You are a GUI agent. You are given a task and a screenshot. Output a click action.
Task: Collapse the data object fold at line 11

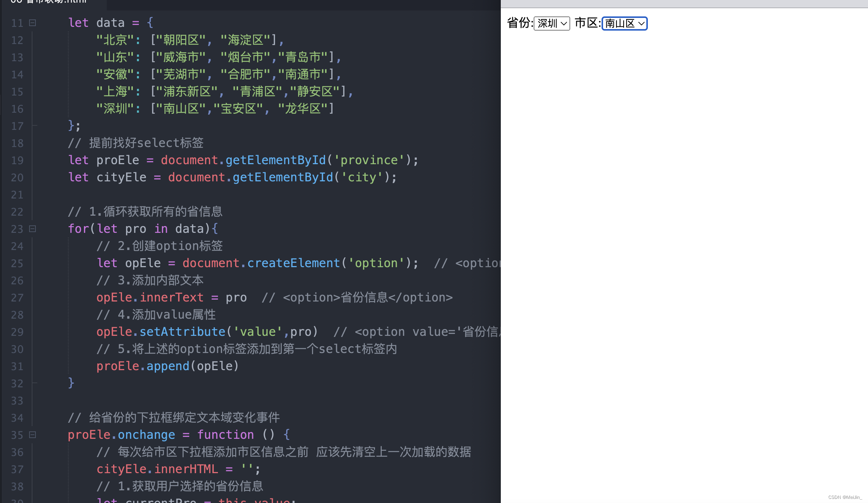pos(32,23)
